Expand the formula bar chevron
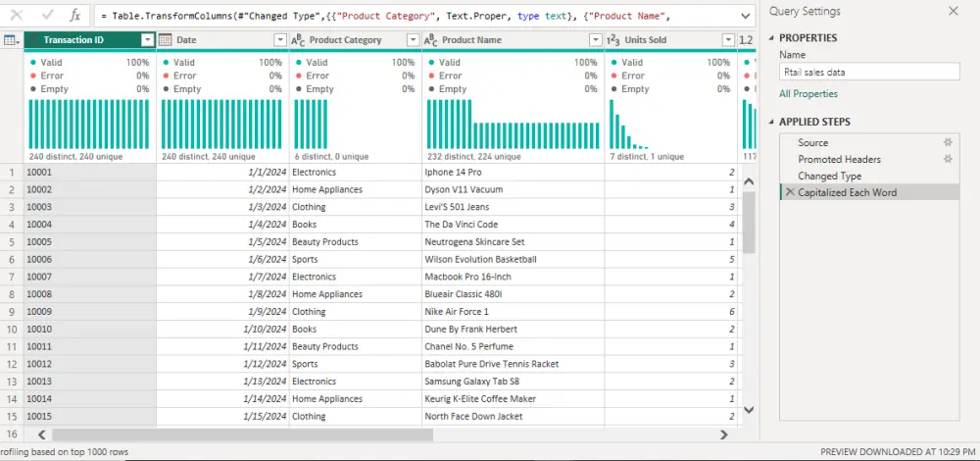The width and height of the screenshot is (980, 461). 745,15
